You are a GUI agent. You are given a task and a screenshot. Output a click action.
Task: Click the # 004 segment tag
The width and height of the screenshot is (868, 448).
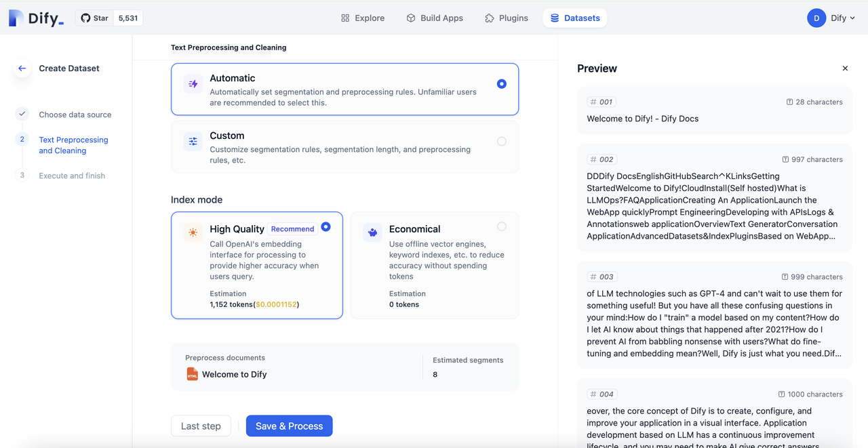tap(601, 394)
